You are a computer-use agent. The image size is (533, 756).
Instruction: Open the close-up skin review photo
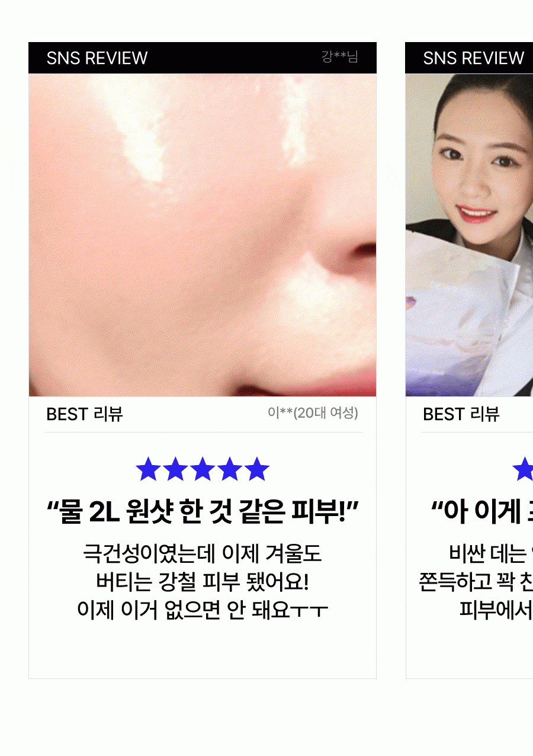pyautogui.click(x=203, y=235)
